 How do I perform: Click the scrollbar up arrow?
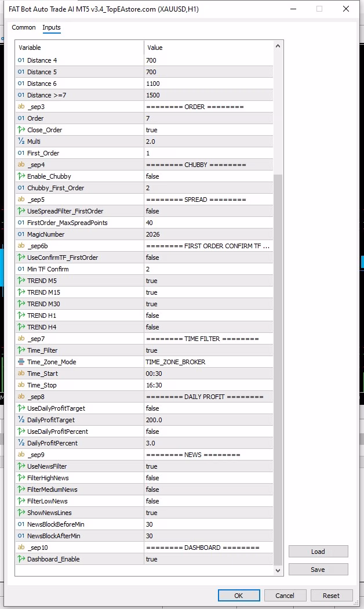tap(278, 46)
